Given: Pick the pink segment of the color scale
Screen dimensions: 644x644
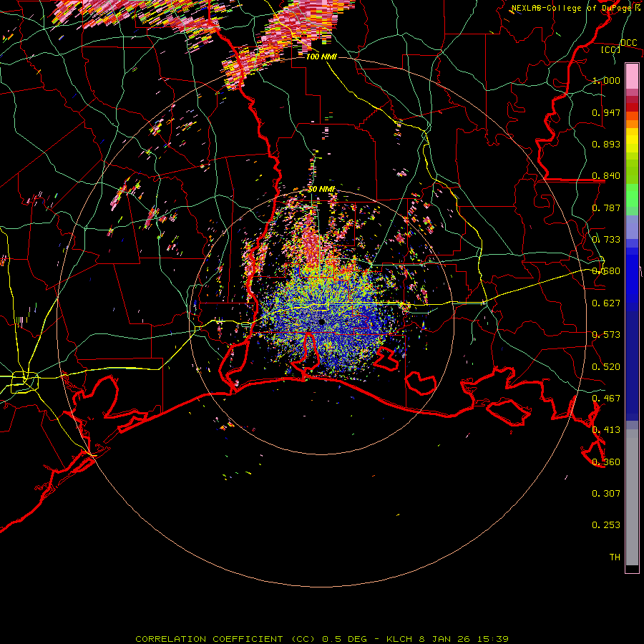Looking at the screenshot, I should [632, 77].
